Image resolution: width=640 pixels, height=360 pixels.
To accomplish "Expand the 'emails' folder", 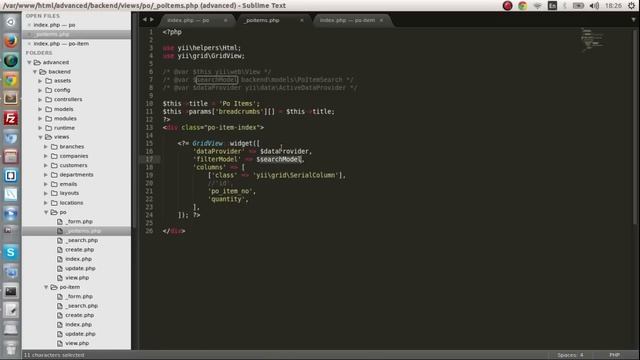I will point(46,184).
